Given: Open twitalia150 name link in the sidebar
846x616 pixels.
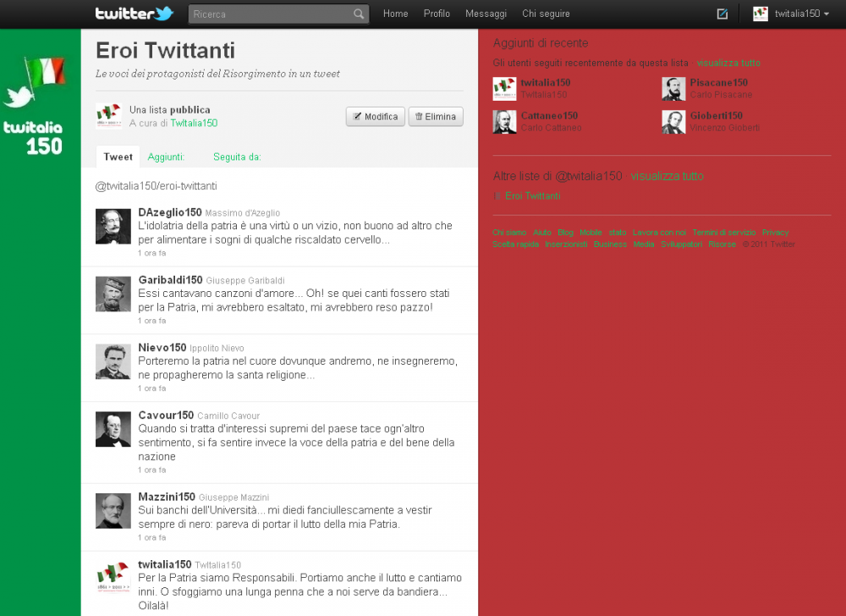Looking at the screenshot, I should (x=546, y=83).
